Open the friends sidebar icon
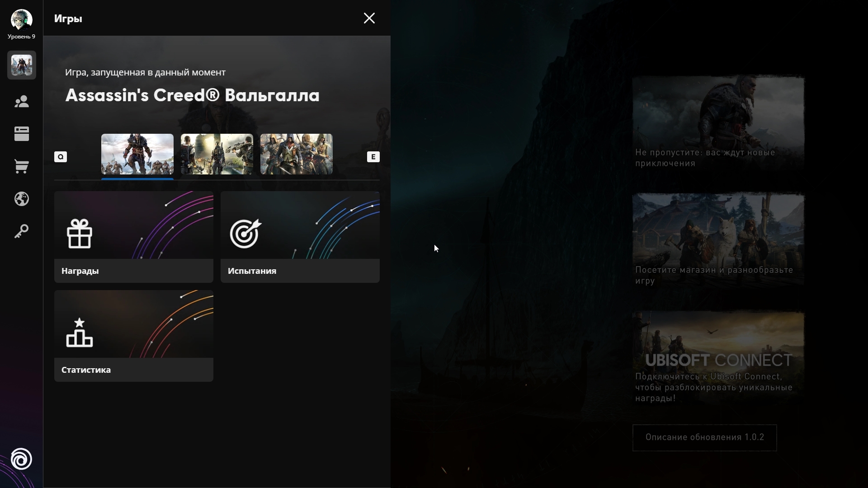Image resolution: width=868 pixels, height=488 pixels. click(21, 102)
